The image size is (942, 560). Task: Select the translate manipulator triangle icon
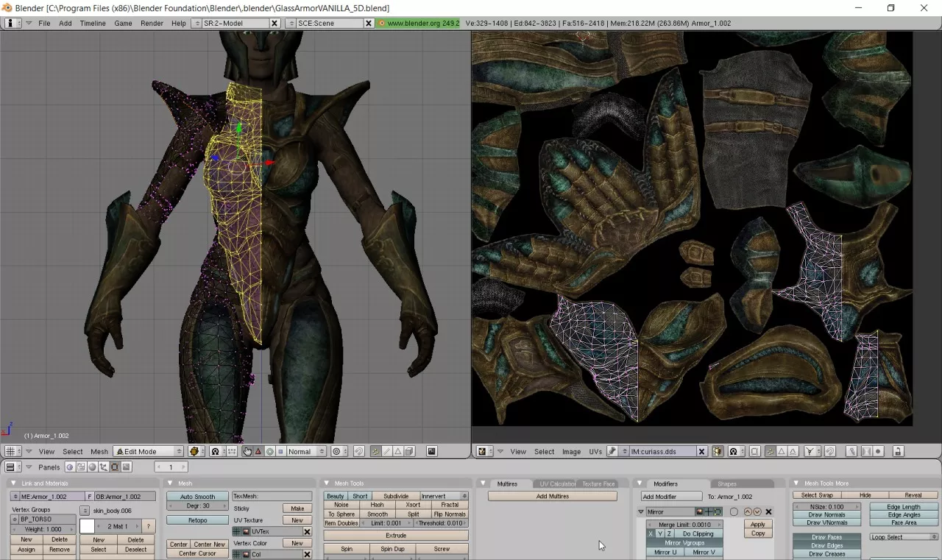(x=258, y=451)
